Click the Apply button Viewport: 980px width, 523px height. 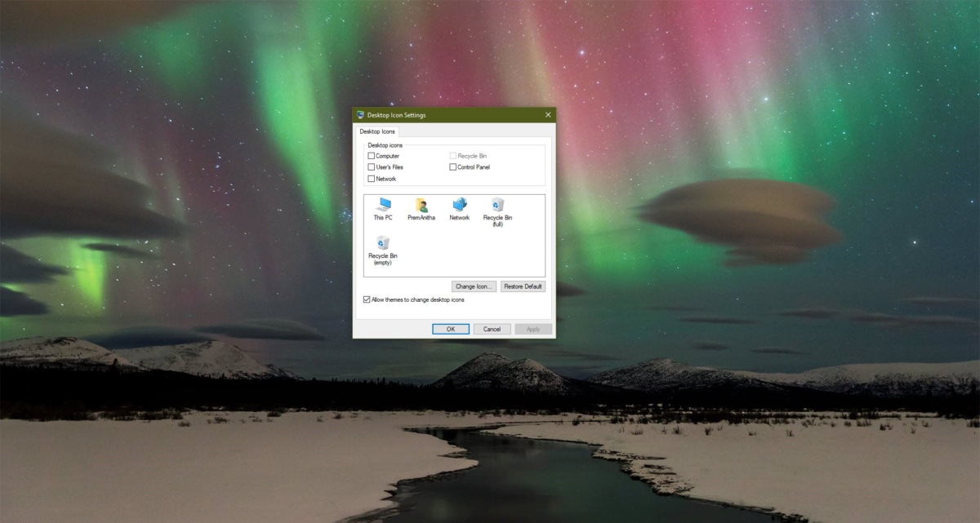[x=534, y=329]
